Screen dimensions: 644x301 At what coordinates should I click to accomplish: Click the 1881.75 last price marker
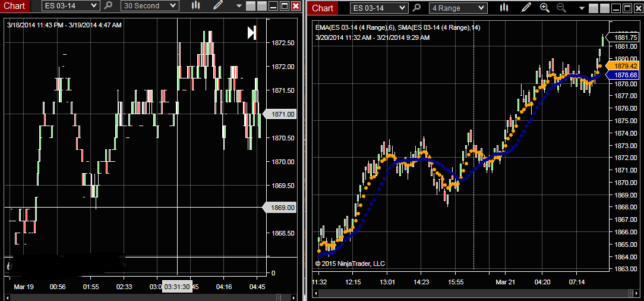623,37
